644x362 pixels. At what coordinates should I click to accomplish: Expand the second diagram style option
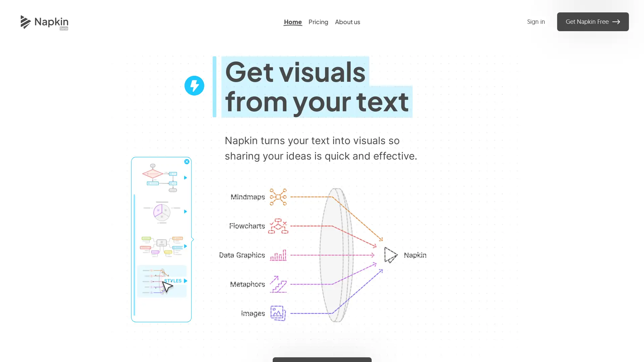point(186,212)
